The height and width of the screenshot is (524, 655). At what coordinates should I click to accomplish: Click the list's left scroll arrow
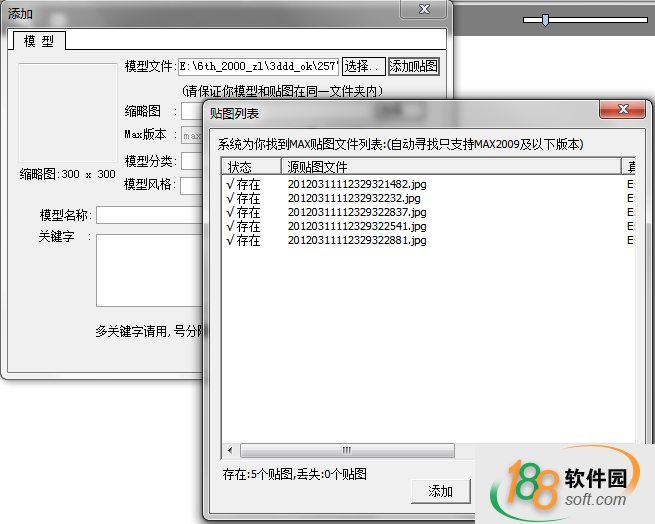coord(230,451)
